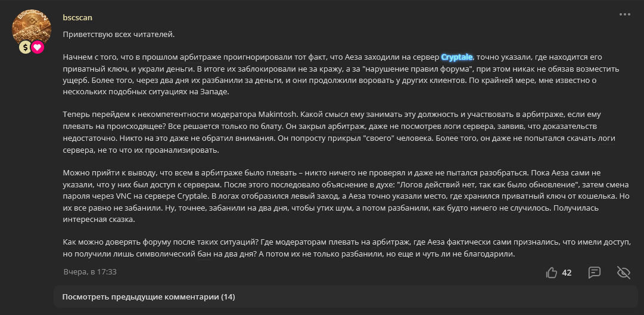This screenshot has width=644, height=315.
Task: Click the moderator name Makintosh in text
Action: (x=275, y=113)
